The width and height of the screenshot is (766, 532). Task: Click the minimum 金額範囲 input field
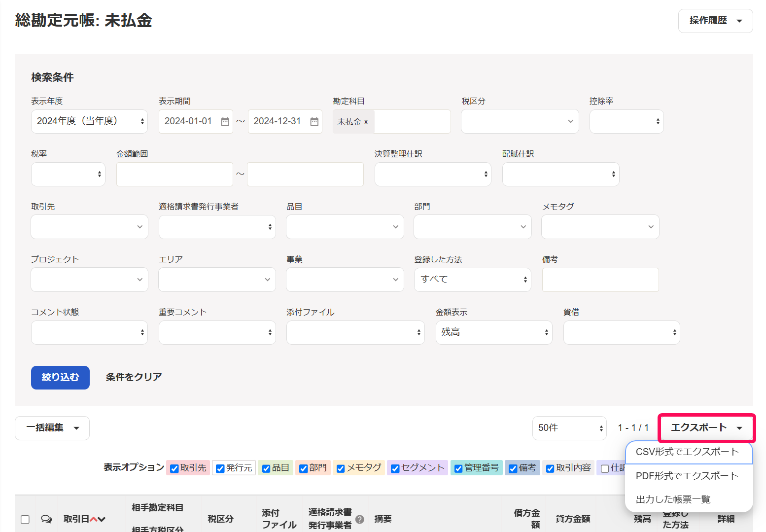pos(174,174)
